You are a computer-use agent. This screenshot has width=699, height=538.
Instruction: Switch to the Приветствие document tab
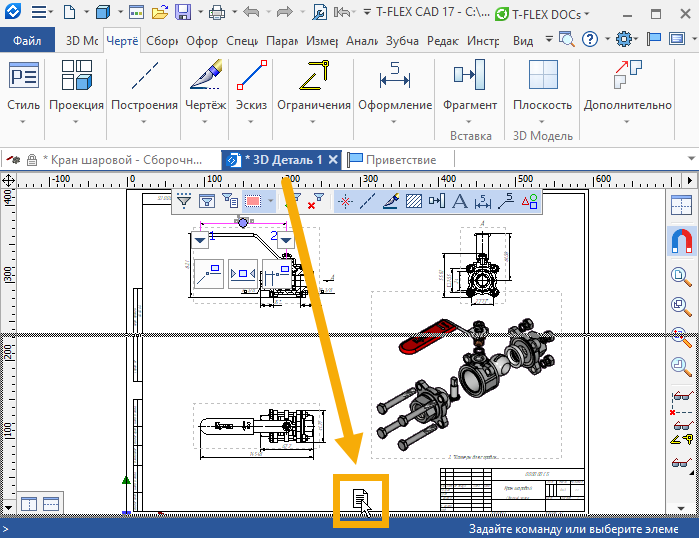pyautogui.click(x=392, y=160)
